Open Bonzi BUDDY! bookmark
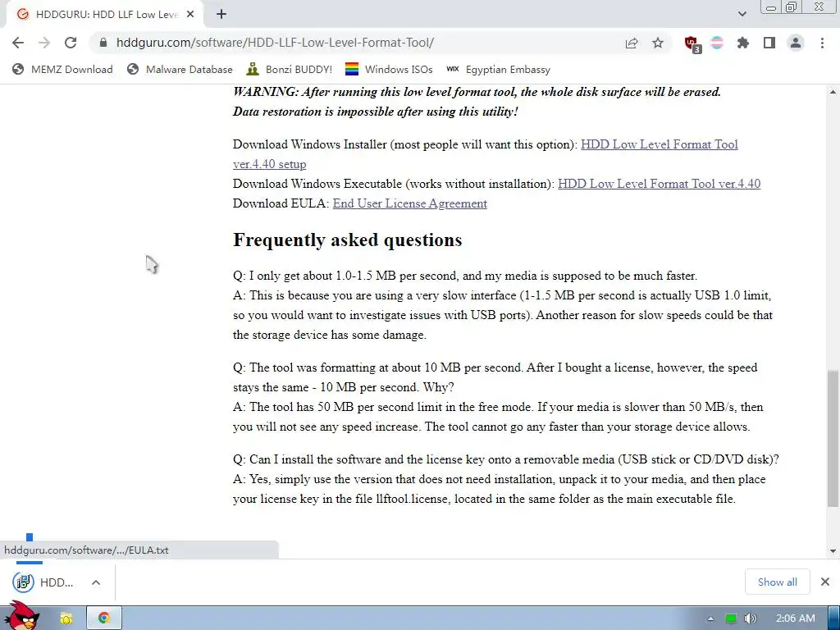 pos(290,70)
